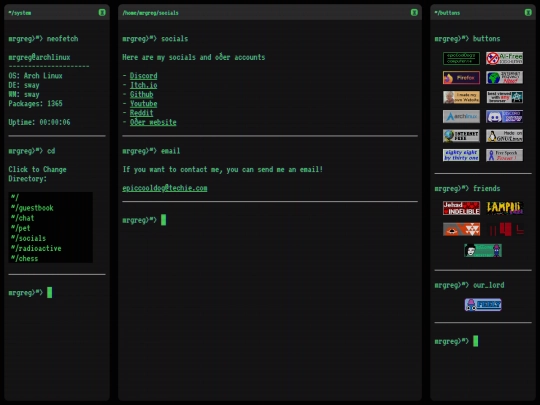Close the ~/buttons window
This screenshot has height=405, width=540.
tap(528, 13)
